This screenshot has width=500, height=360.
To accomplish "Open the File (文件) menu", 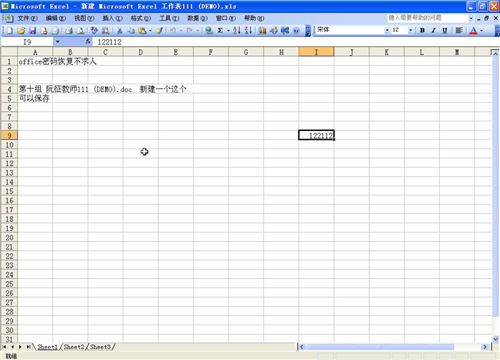I will [x=27, y=18].
